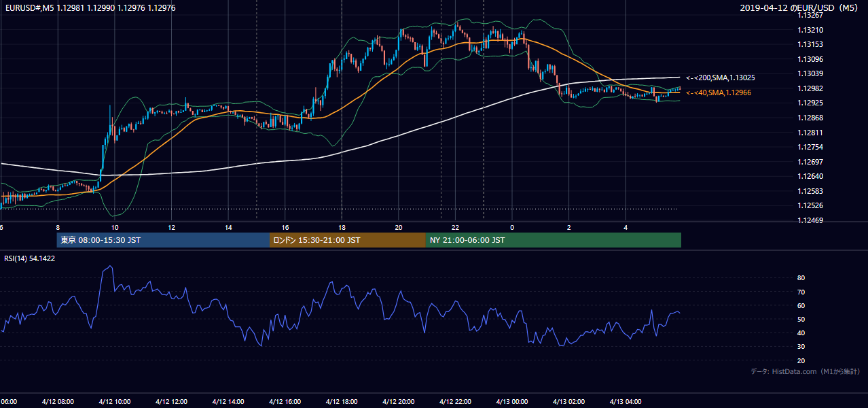
Task: Click the 4/12 18:00 time label
Action: [342, 402]
